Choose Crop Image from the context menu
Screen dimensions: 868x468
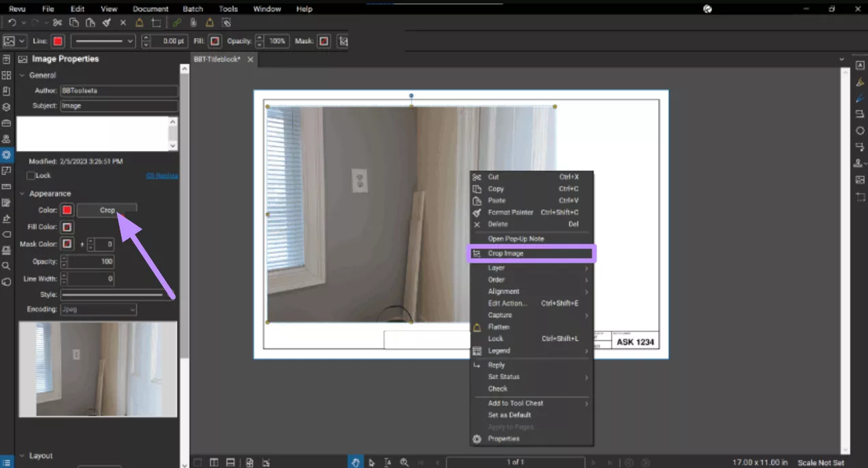pos(531,253)
